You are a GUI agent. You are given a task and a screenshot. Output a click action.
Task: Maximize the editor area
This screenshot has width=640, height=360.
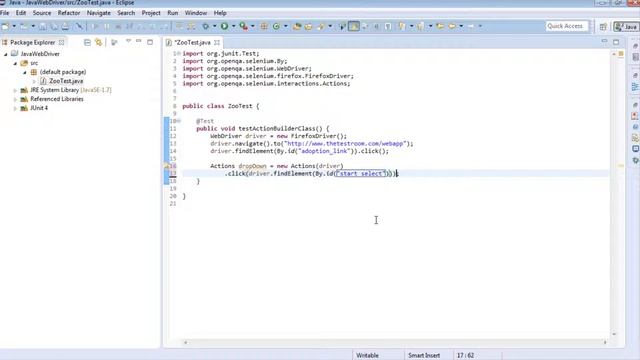click(x=616, y=42)
